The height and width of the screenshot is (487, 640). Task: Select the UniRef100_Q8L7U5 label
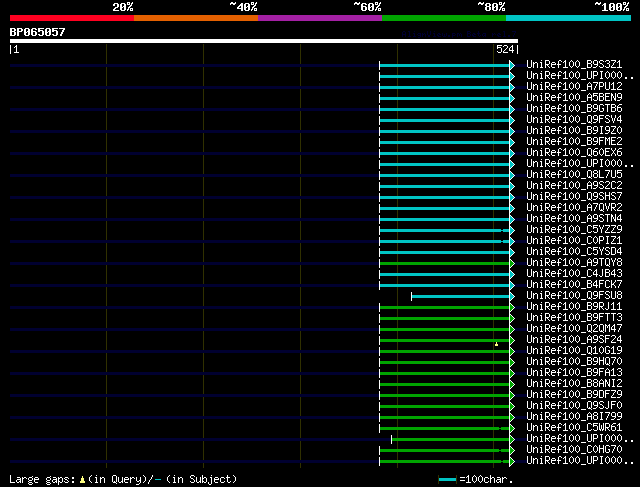(574, 175)
